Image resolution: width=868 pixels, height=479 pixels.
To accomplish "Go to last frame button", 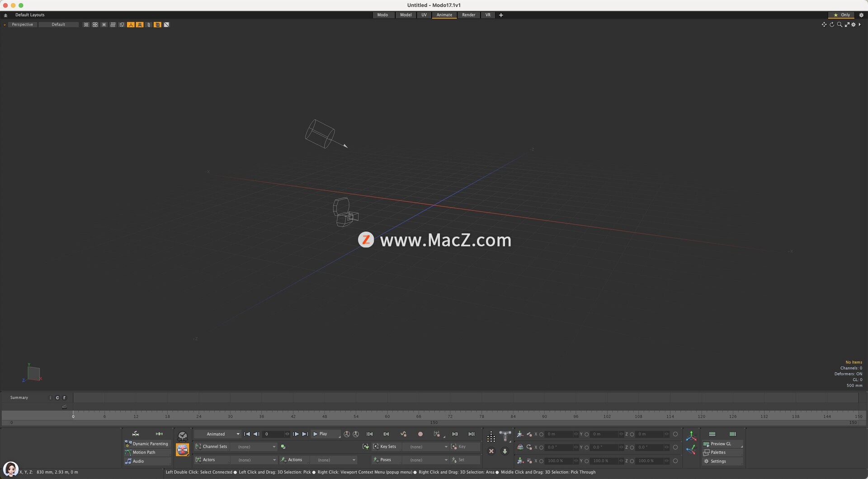I will (x=305, y=434).
